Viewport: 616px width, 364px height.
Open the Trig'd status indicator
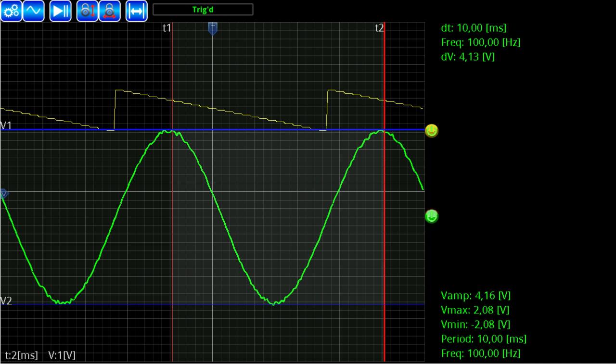coord(203,9)
